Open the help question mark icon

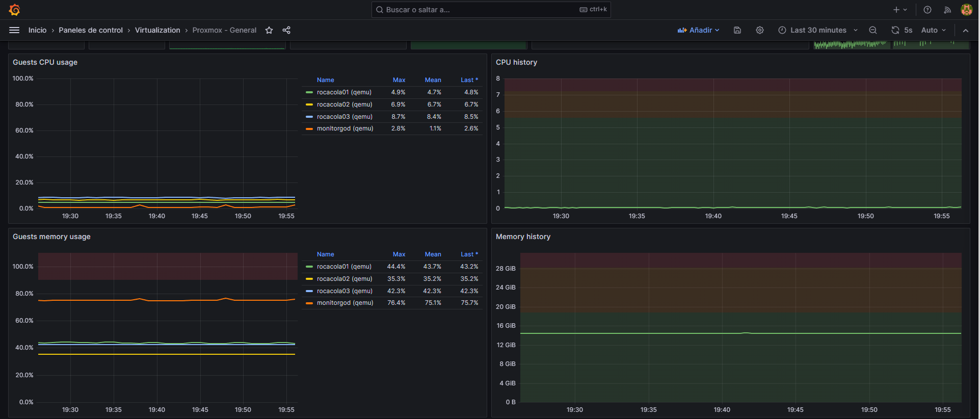pos(928,10)
